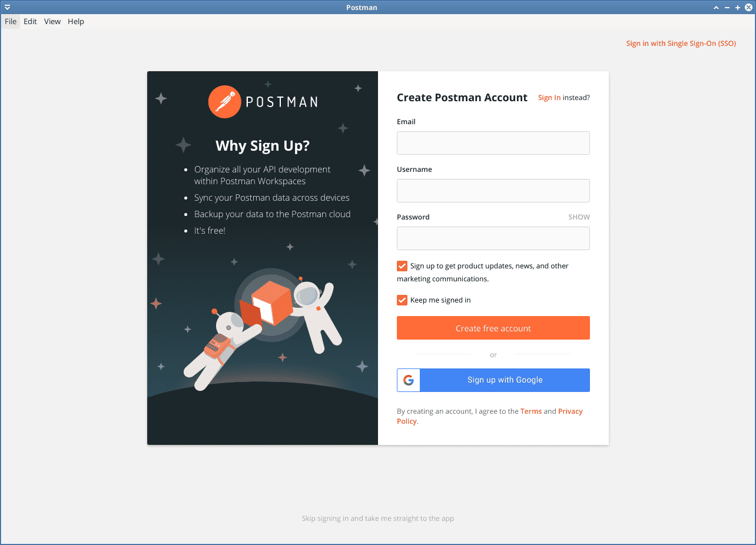756x545 pixels.
Task: Open the Privacy Policy link
Action: 570,411
